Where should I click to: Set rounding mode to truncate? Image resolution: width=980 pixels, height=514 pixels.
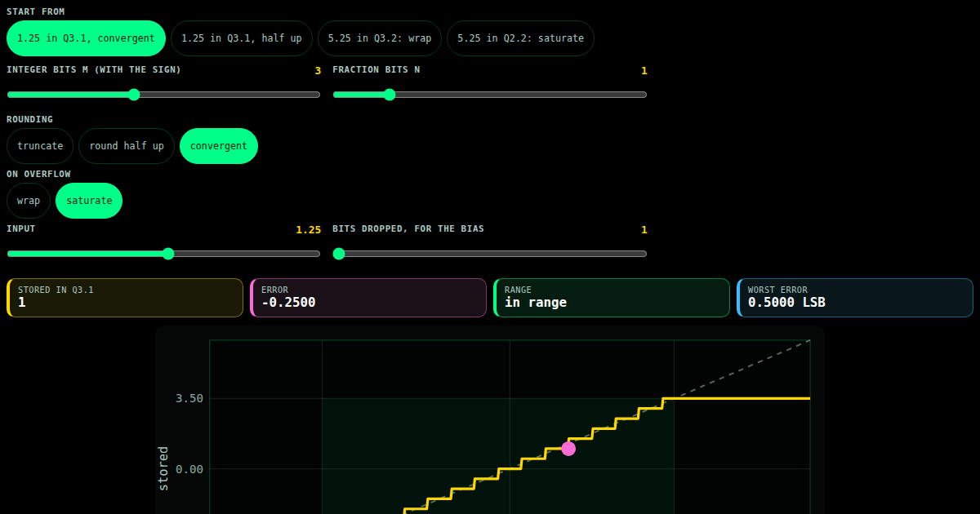click(40, 146)
